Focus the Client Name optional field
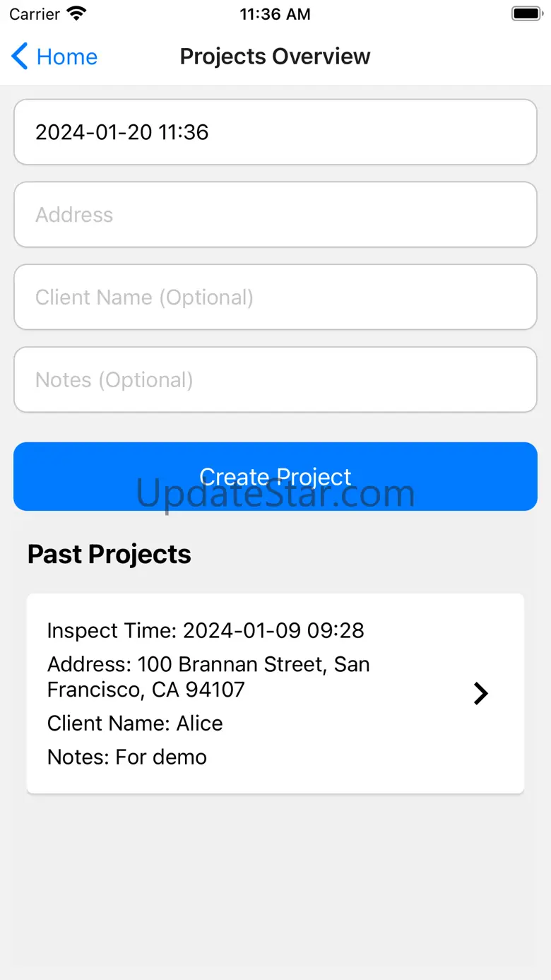This screenshot has width=551, height=980. coord(275,297)
